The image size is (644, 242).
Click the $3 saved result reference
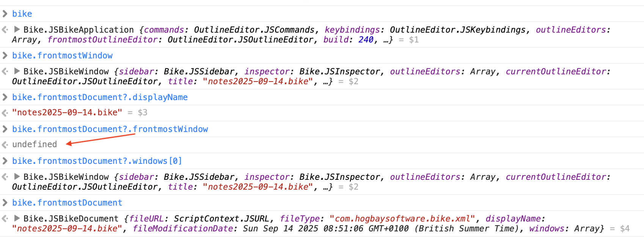143,113
